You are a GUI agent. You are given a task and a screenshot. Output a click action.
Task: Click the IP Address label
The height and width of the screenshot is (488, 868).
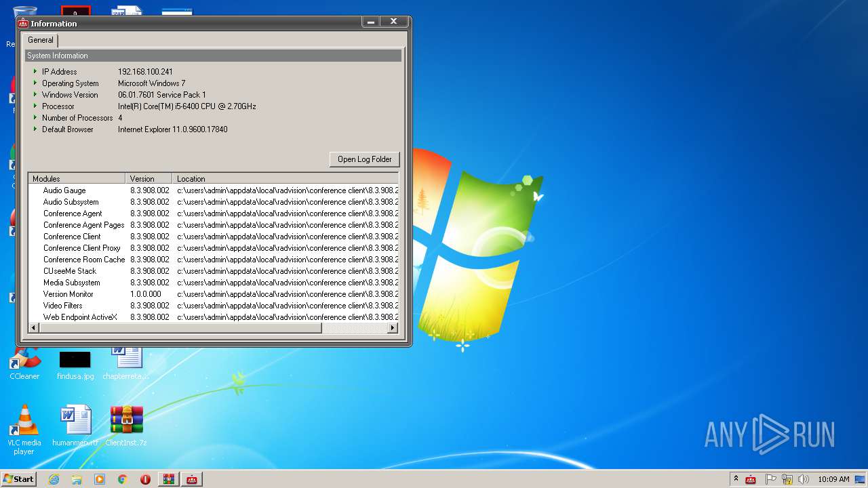pos(59,72)
